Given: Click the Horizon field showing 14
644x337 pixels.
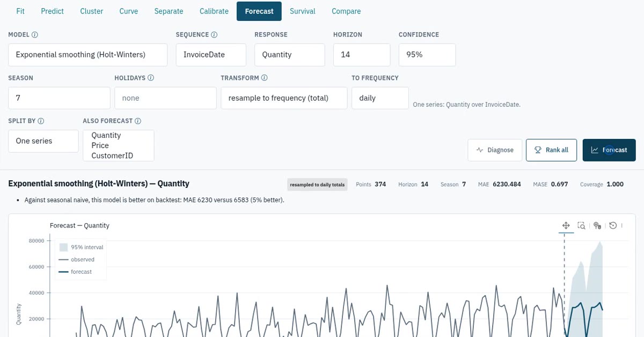Looking at the screenshot, I should [362, 55].
